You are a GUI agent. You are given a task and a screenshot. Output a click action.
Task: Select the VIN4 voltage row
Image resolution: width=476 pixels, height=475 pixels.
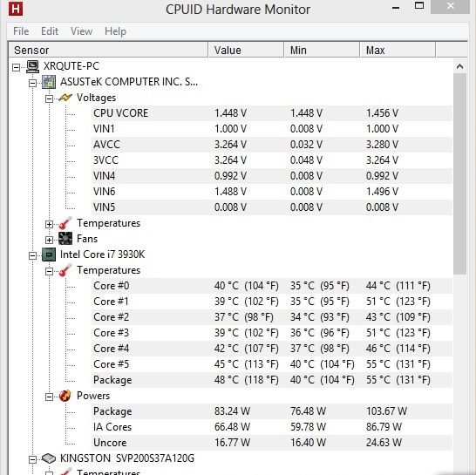[x=272, y=176]
